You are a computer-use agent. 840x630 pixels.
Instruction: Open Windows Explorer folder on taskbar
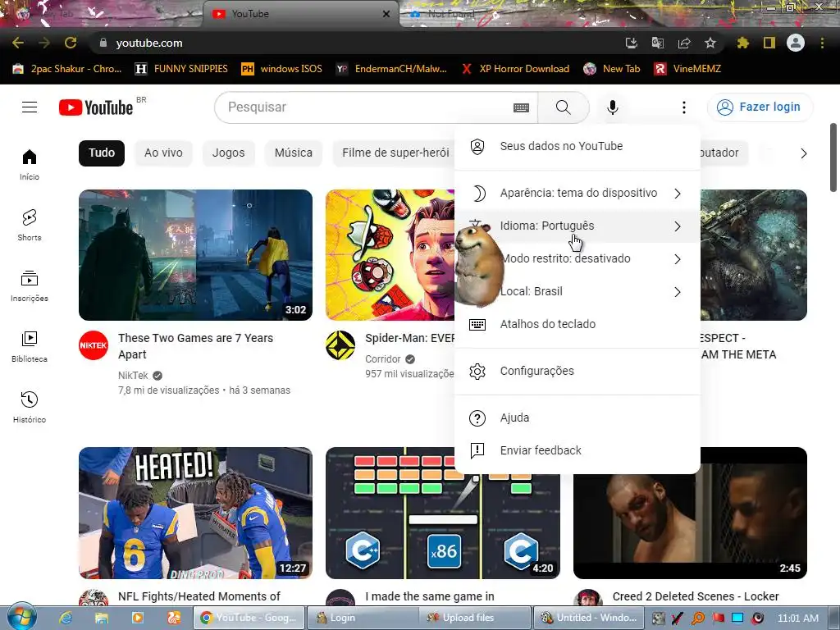click(x=101, y=618)
